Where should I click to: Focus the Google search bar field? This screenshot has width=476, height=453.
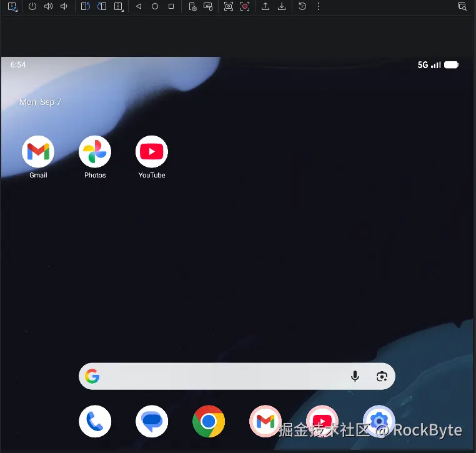coord(237,376)
